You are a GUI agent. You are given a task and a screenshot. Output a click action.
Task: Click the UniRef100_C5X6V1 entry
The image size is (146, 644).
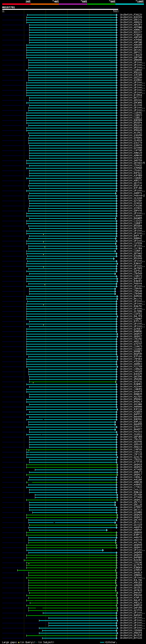(131, 170)
